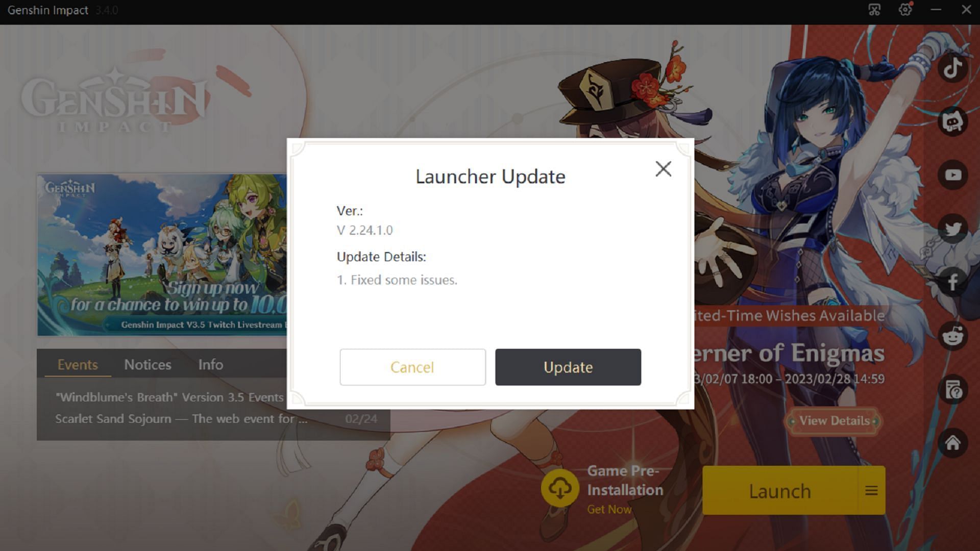
Task: Click the Update button in launcher dialog
Action: (568, 367)
